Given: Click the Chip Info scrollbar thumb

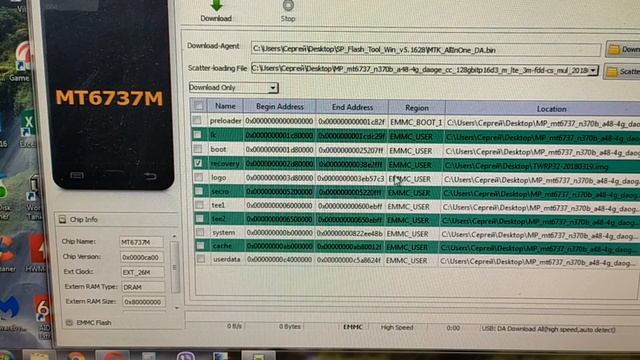Looking at the screenshot, I should 175,267.
